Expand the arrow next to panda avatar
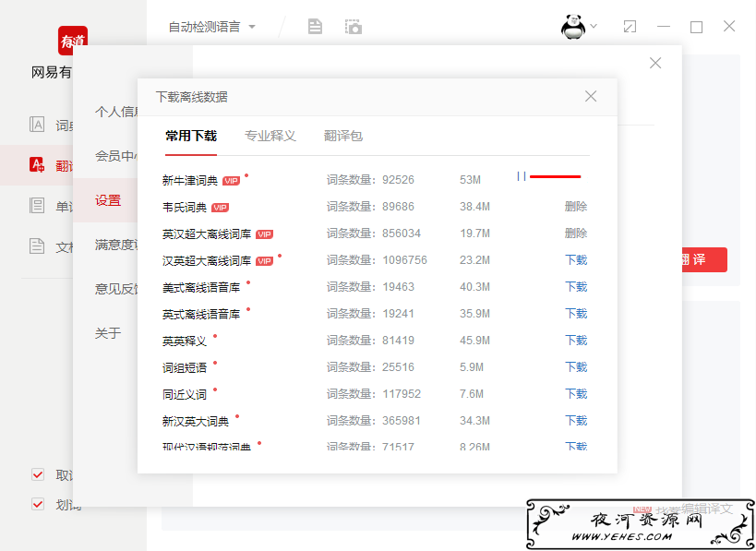The image size is (756, 551). [594, 27]
